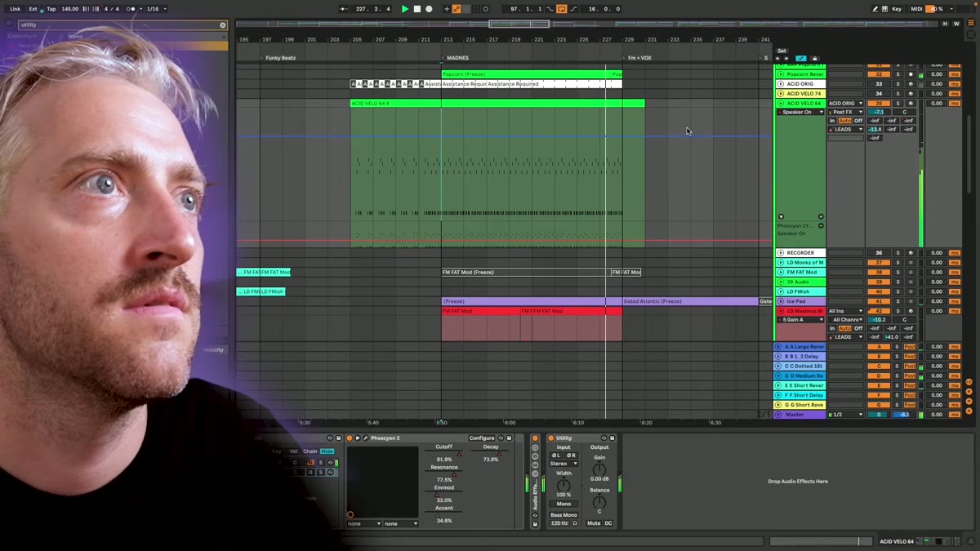Click the -7.1 volume slider for ACID VELO 64
Screen dimensions: 980x551
pos(879,112)
